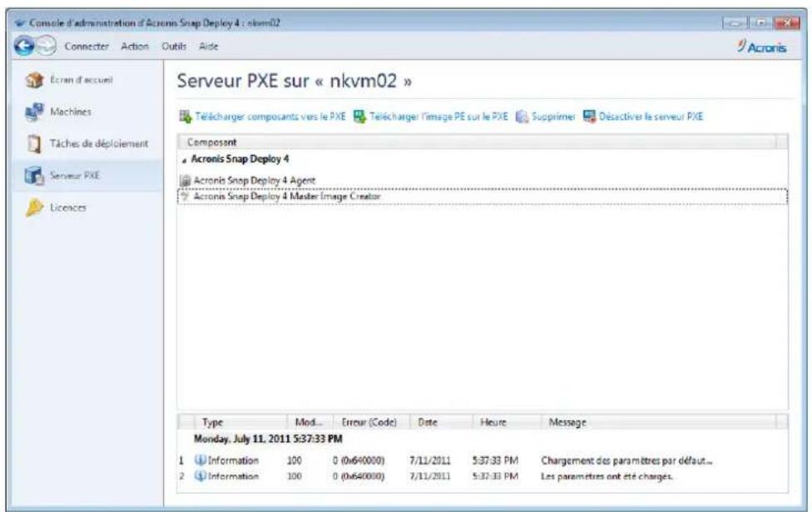Click the Acronis Snap Deploy 4 Agent icon
This screenshot has width=812, height=512.
(x=185, y=181)
